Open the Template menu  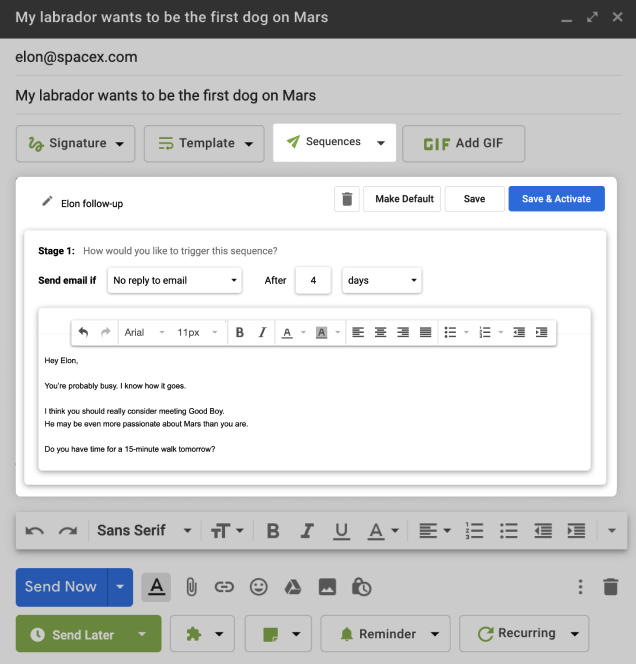click(x=205, y=143)
